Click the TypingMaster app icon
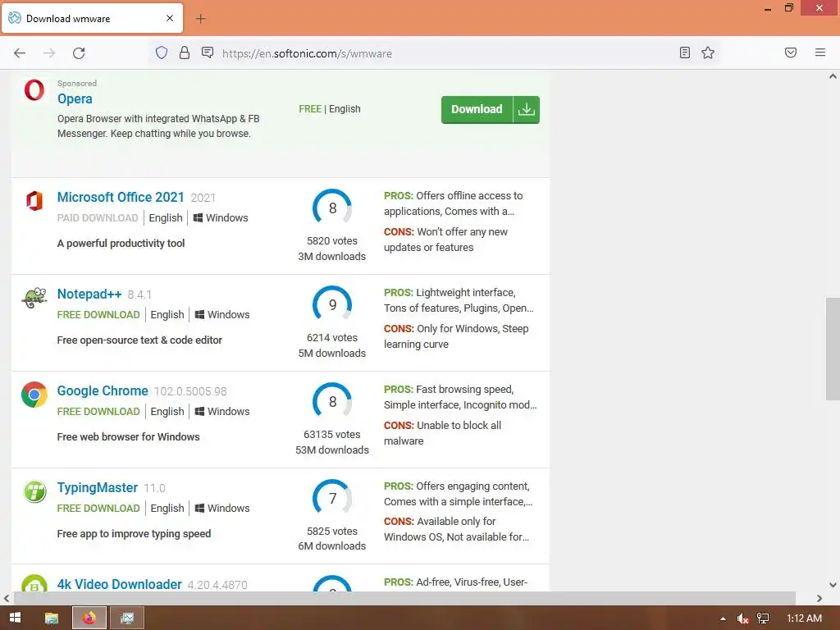The width and height of the screenshot is (840, 630). pyautogui.click(x=34, y=491)
